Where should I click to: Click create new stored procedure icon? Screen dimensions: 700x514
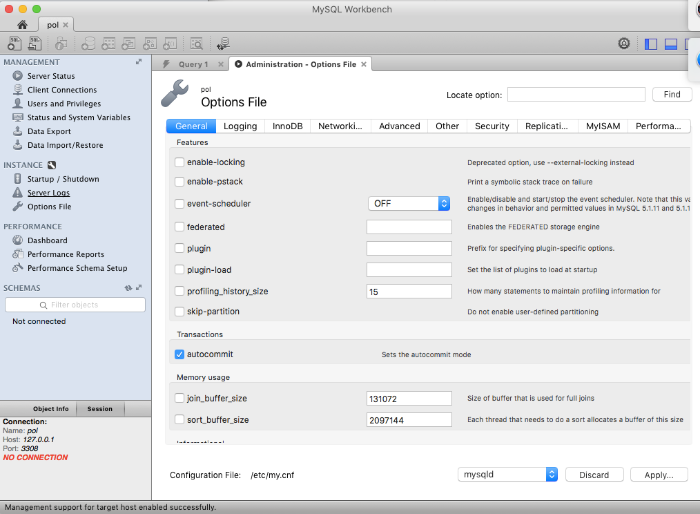[150, 43]
